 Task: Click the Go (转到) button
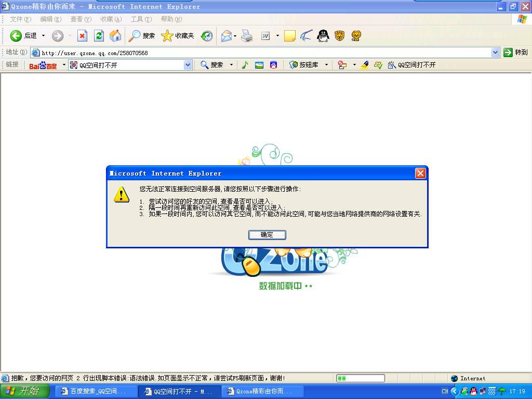[x=516, y=52]
